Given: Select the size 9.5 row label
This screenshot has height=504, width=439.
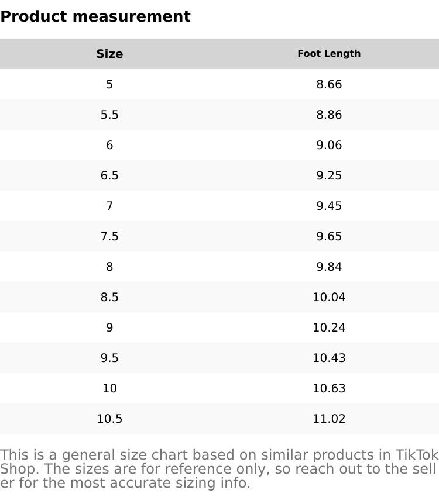Looking at the screenshot, I should point(109,358).
